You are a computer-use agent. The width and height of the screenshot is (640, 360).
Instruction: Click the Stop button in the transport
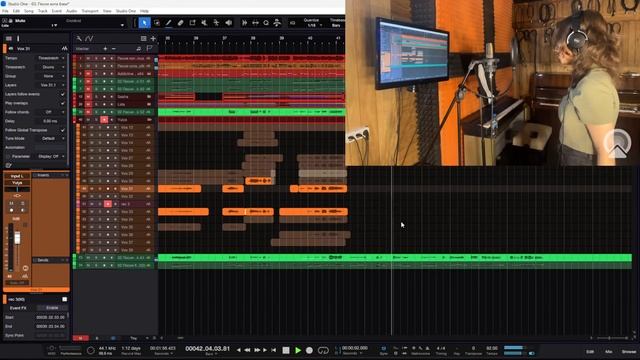tap(286, 350)
